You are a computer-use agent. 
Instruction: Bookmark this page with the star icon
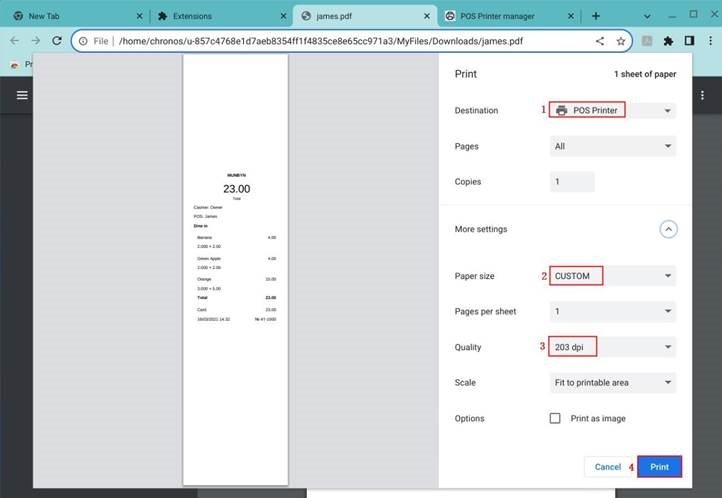[x=621, y=41]
